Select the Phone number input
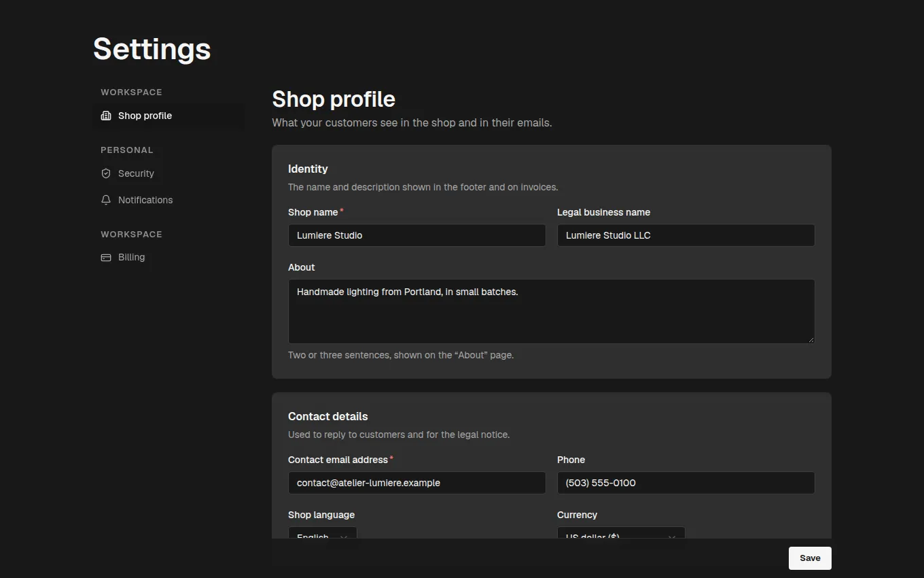This screenshot has width=924, height=578. click(686, 483)
